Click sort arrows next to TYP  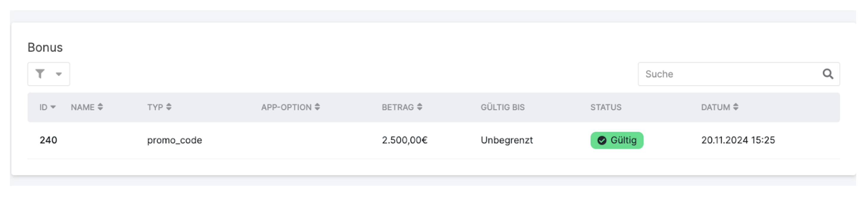click(x=169, y=107)
